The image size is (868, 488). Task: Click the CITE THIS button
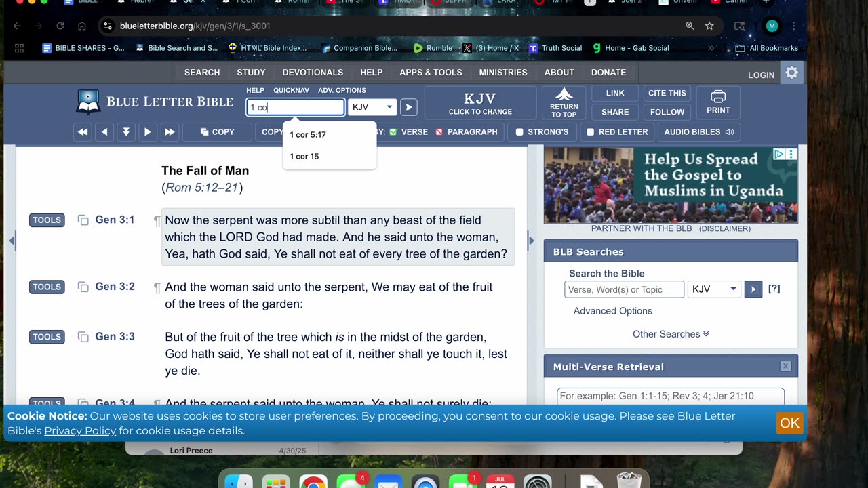click(667, 94)
